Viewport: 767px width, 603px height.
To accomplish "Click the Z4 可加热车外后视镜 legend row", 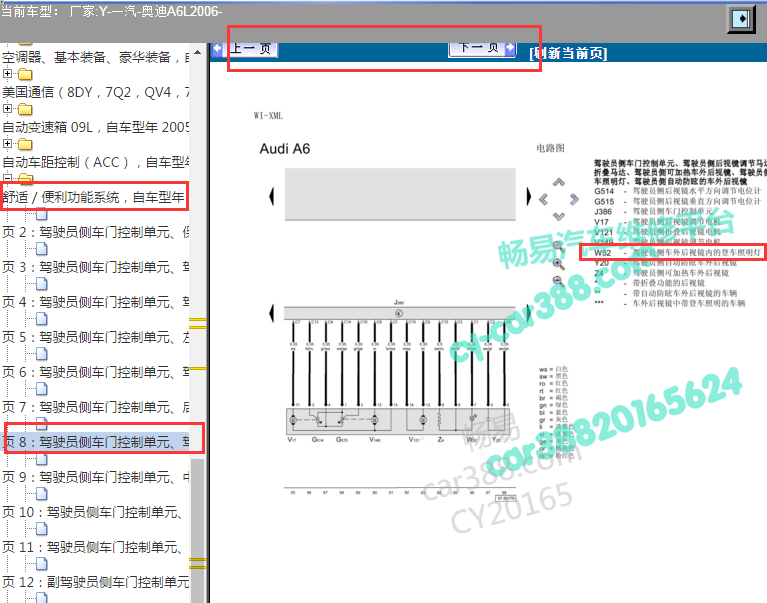I will point(661,273).
